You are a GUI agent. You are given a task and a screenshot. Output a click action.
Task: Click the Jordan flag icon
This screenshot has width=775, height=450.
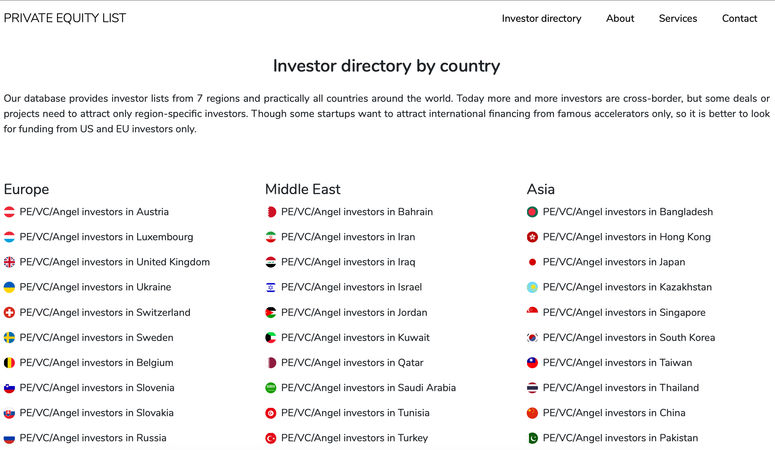[x=271, y=313]
